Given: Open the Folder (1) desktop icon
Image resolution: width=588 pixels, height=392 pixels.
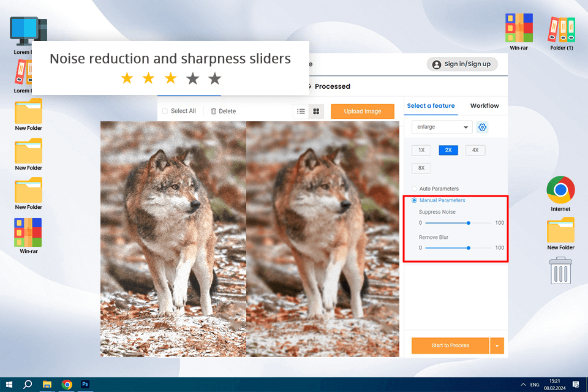Looking at the screenshot, I should [562, 29].
